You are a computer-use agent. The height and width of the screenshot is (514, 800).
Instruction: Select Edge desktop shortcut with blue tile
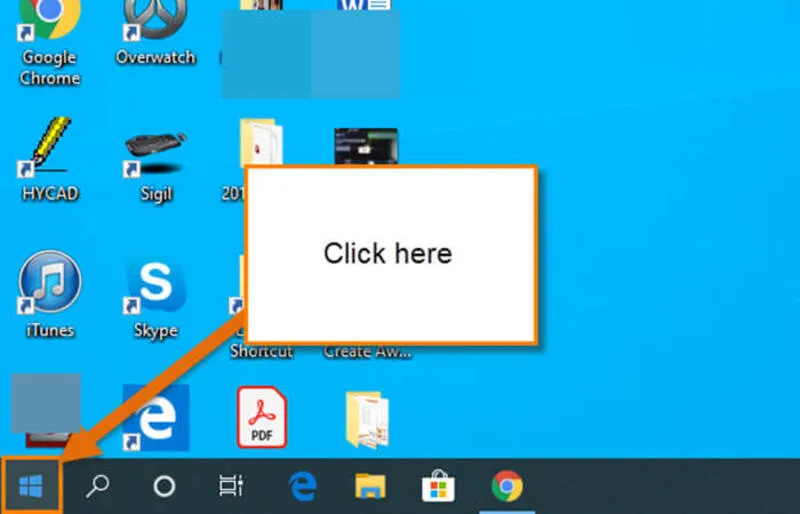click(156, 418)
